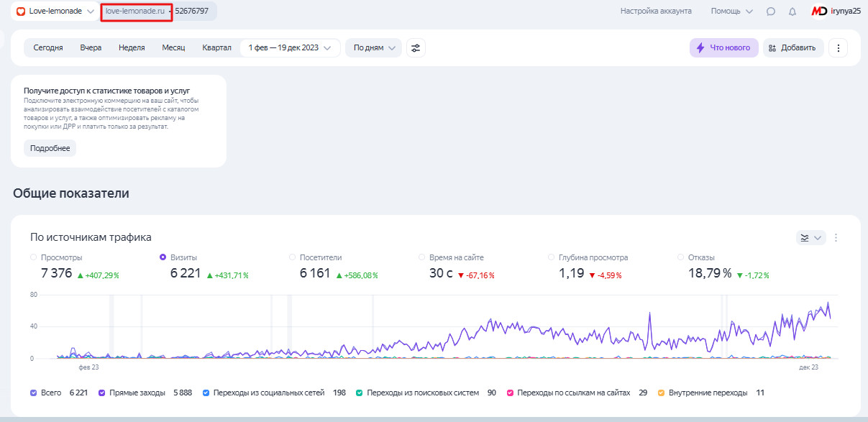Click the Love-lemonade counter logo icon
868x422 pixels.
[21, 12]
